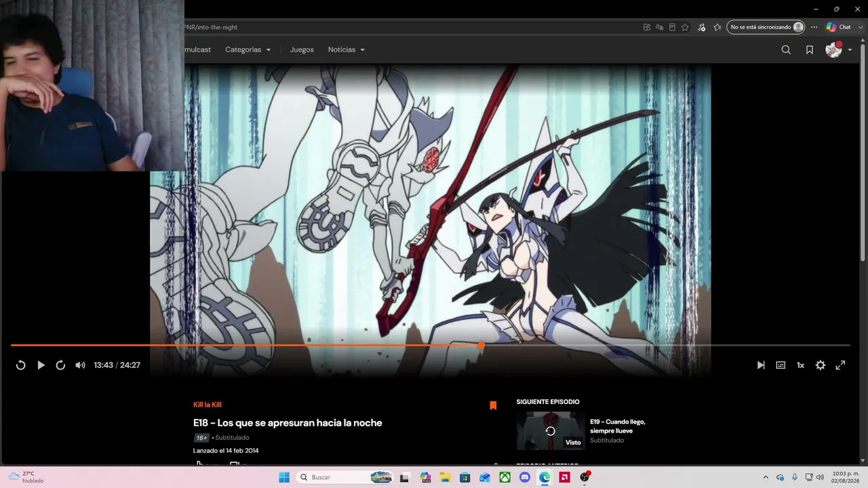868x488 pixels.
Task: Open the immersive reader icon in address bar
Action: pos(672,27)
